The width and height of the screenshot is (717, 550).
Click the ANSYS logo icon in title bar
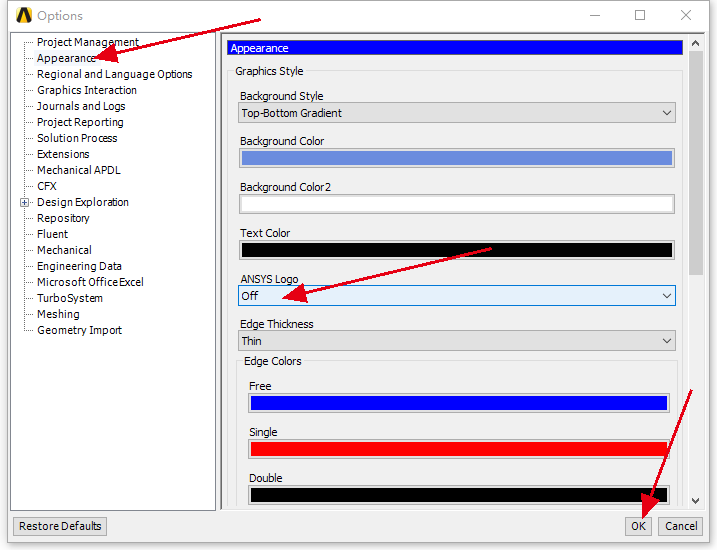pos(25,15)
